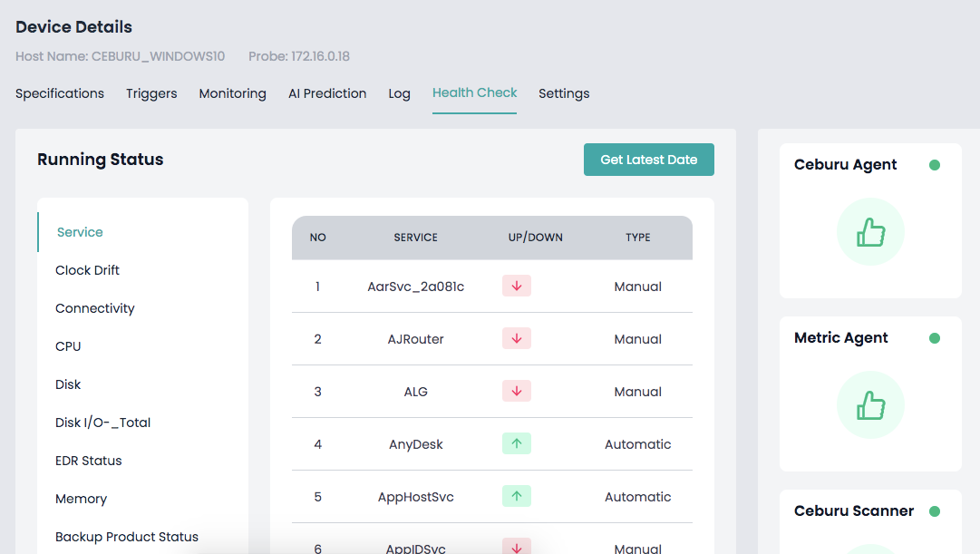
Task: Click the Manual type for AarSvc_2a081c
Action: tap(637, 287)
